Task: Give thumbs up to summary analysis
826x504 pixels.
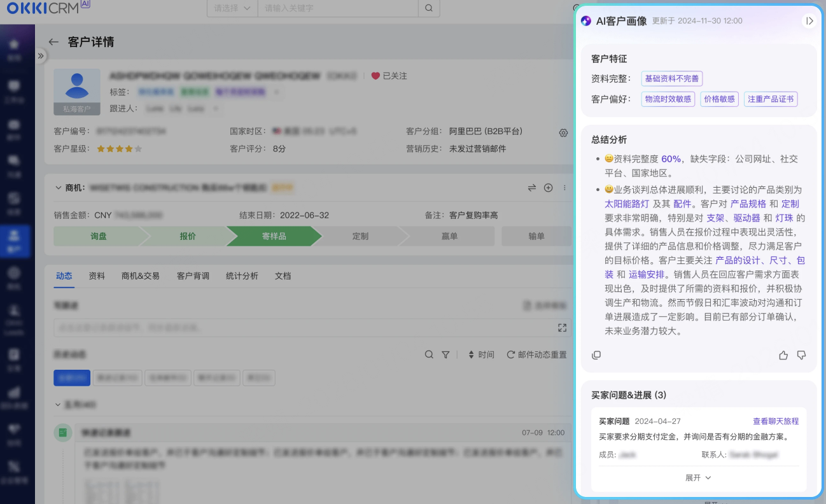Action: coord(783,355)
